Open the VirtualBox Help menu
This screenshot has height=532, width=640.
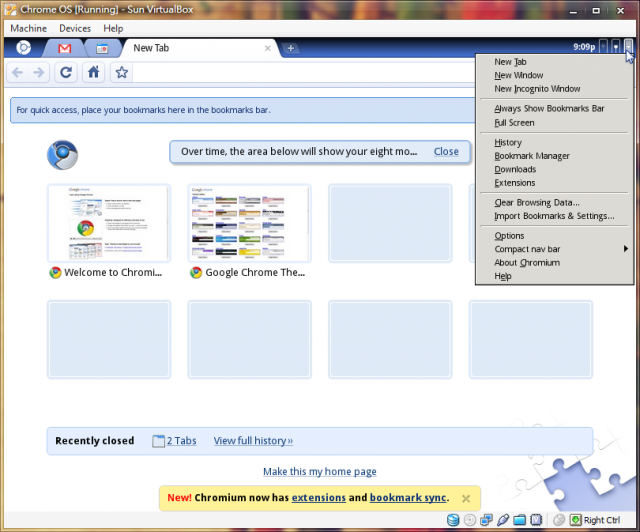click(x=113, y=29)
